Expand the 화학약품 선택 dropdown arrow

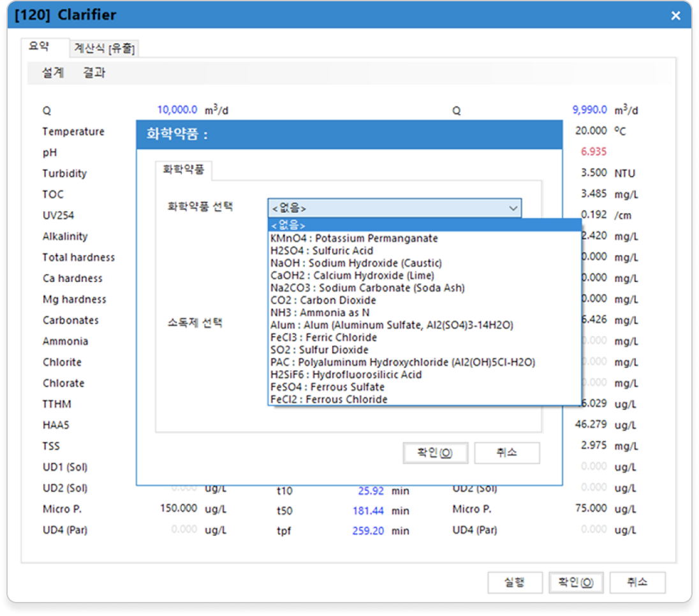[x=513, y=209]
